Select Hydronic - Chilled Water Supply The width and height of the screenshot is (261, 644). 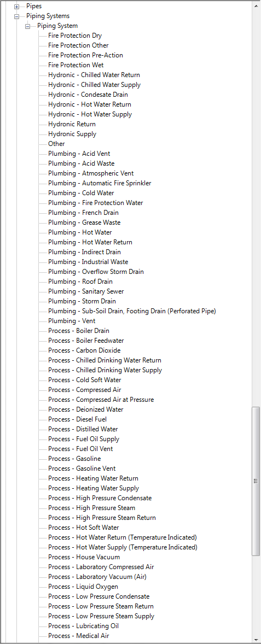tap(95, 85)
